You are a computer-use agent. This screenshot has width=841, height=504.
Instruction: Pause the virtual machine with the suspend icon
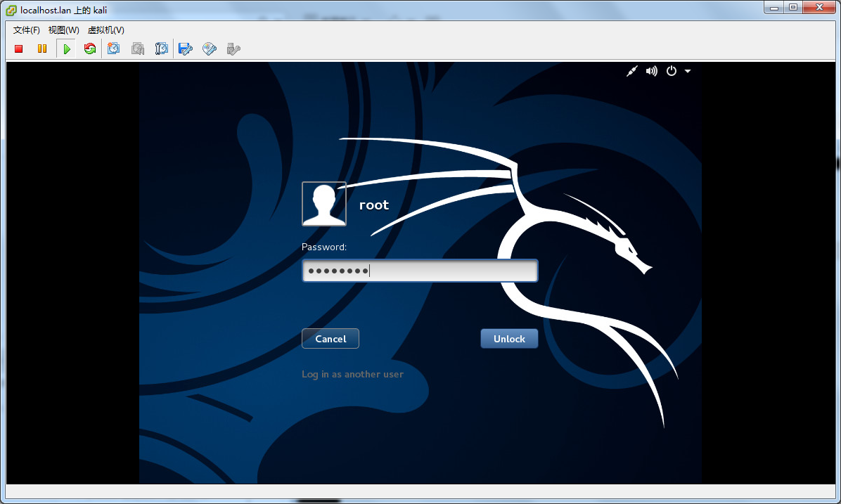coord(42,49)
